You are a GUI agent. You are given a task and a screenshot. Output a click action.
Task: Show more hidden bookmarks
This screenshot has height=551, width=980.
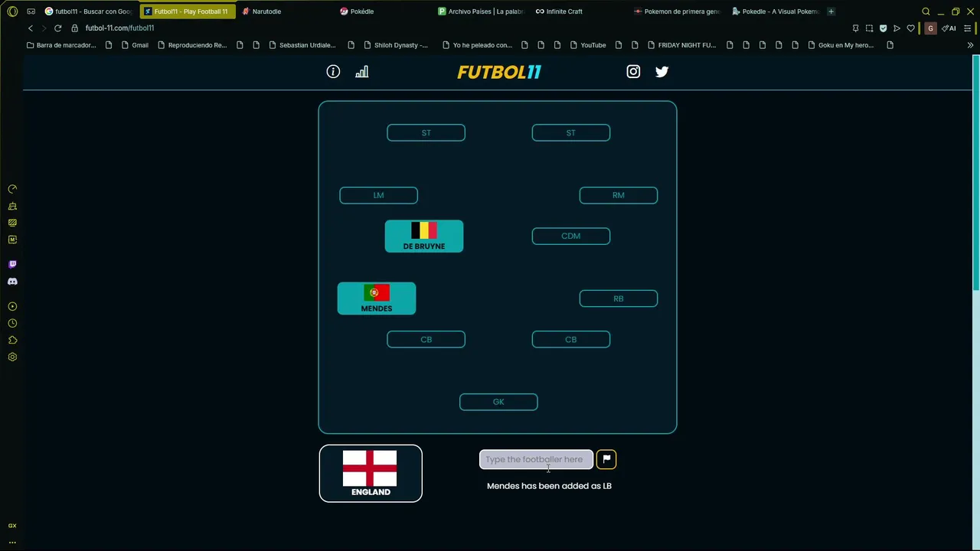pos(970,45)
